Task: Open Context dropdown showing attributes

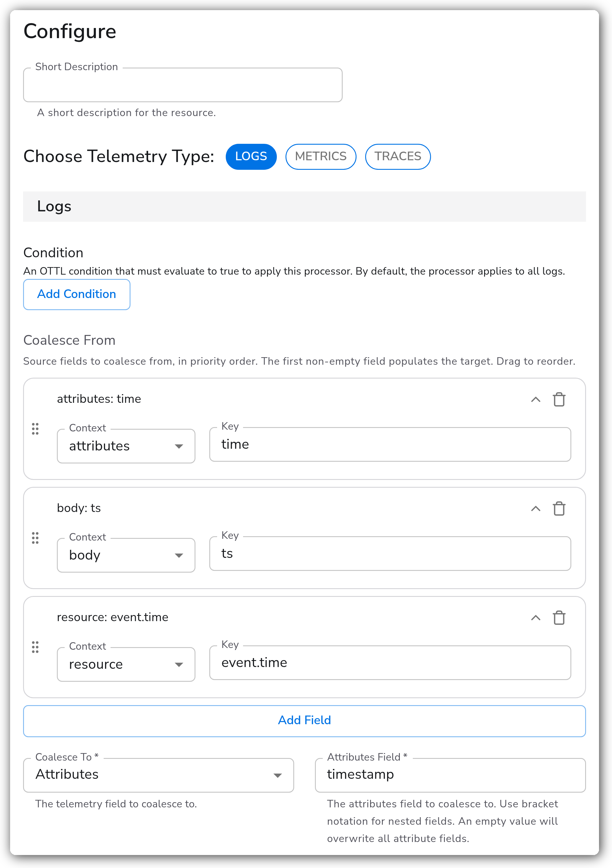Action: coord(126,446)
